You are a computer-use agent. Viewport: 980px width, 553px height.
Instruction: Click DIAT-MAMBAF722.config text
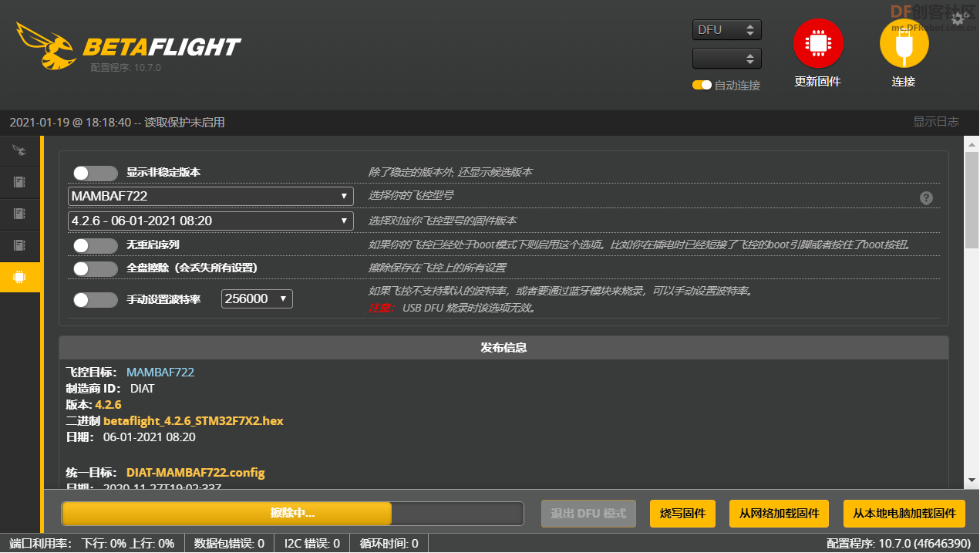pyautogui.click(x=196, y=472)
